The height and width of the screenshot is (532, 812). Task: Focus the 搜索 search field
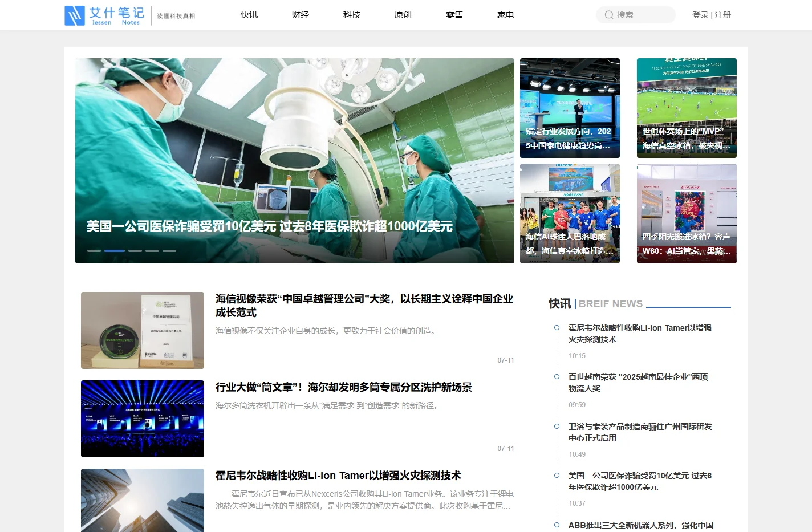[x=636, y=15]
